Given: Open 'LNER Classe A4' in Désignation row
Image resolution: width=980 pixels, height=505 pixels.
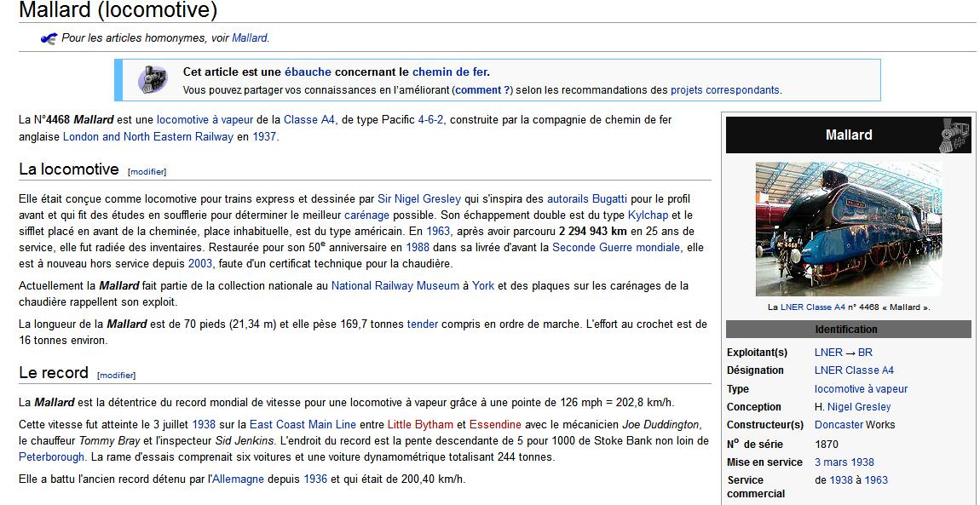Looking at the screenshot, I should coord(855,370).
